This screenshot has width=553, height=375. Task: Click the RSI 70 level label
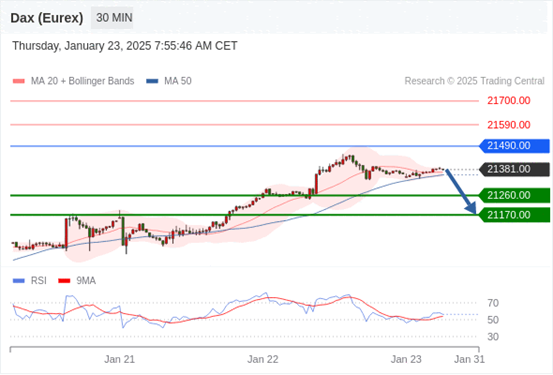click(x=493, y=303)
